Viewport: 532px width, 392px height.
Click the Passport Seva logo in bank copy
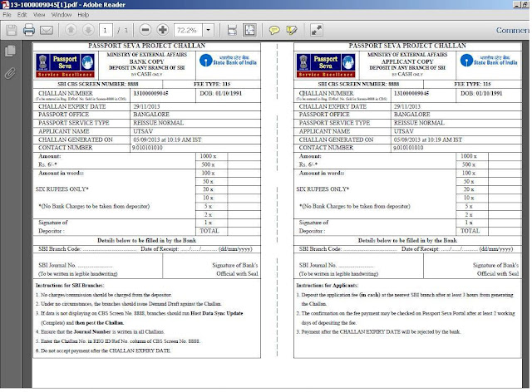click(65, 65)
